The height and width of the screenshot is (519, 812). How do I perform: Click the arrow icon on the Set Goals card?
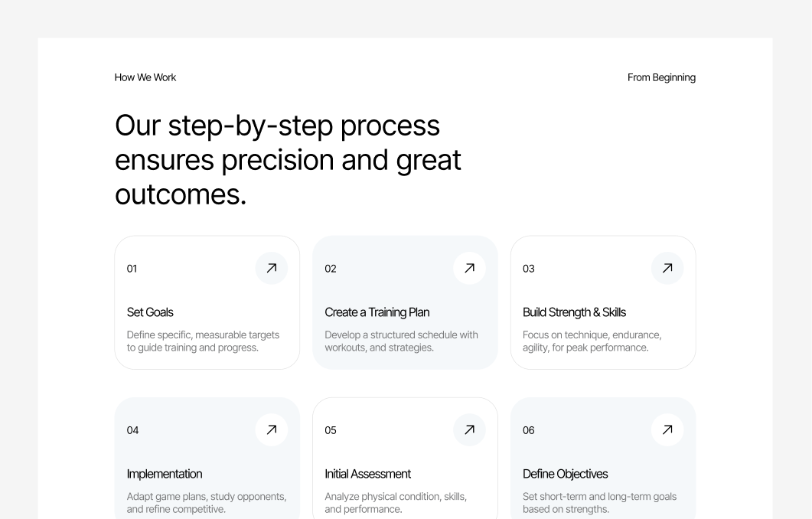(272, 268)
